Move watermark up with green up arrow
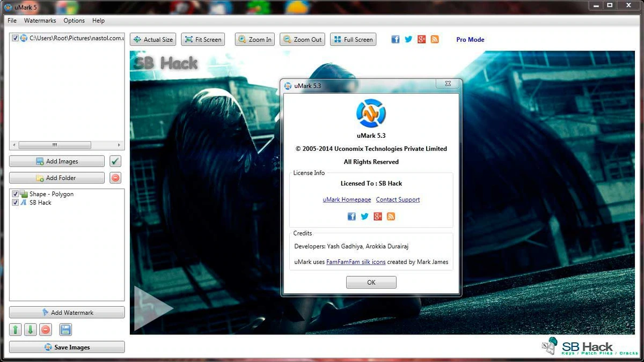 [16, 329]
